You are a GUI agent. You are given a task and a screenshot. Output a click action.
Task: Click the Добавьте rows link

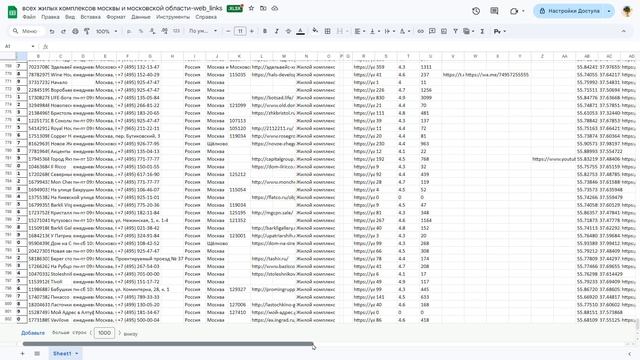click(x=33, y=333)
